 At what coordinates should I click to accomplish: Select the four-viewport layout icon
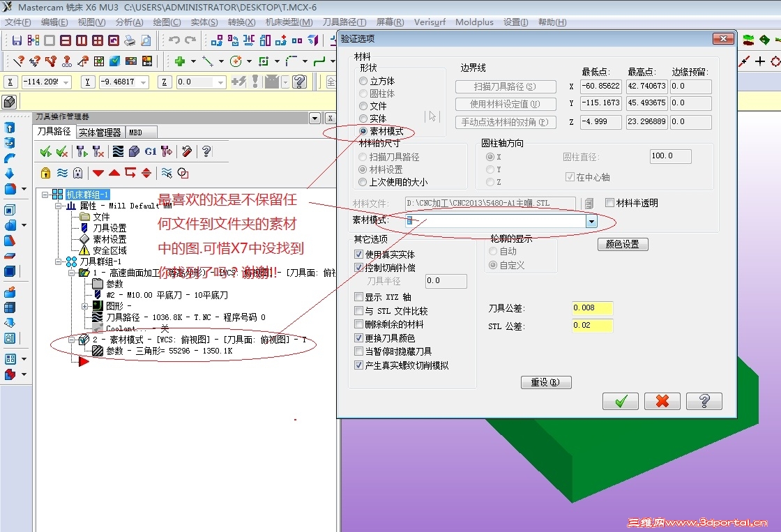[x=98, y=40]
